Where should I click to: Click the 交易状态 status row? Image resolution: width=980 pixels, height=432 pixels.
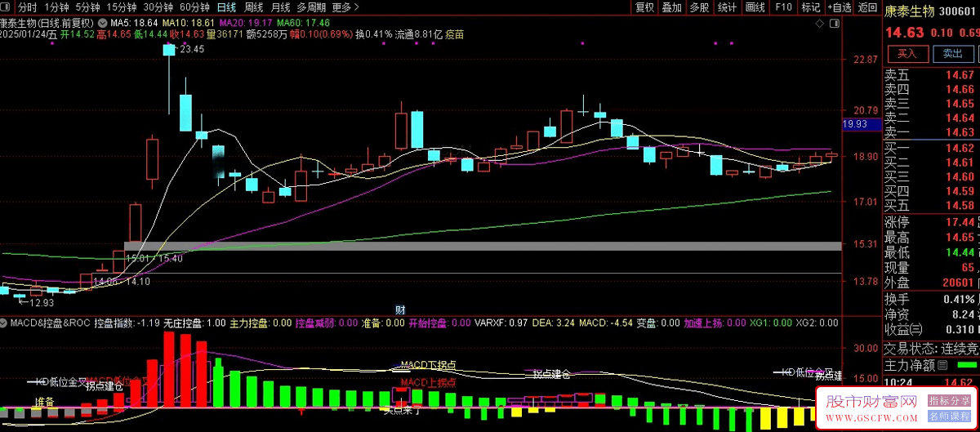pyautogui.click(x=931, y=348)
